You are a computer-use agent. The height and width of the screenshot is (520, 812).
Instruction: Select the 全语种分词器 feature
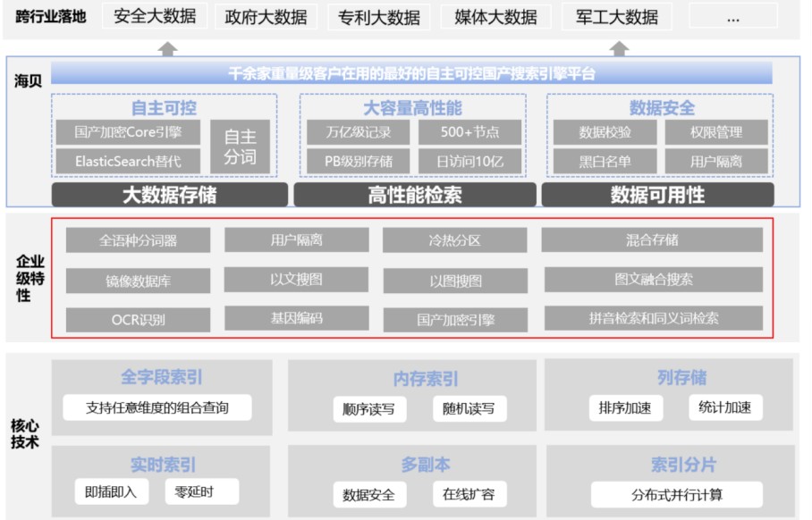(138, 240)
